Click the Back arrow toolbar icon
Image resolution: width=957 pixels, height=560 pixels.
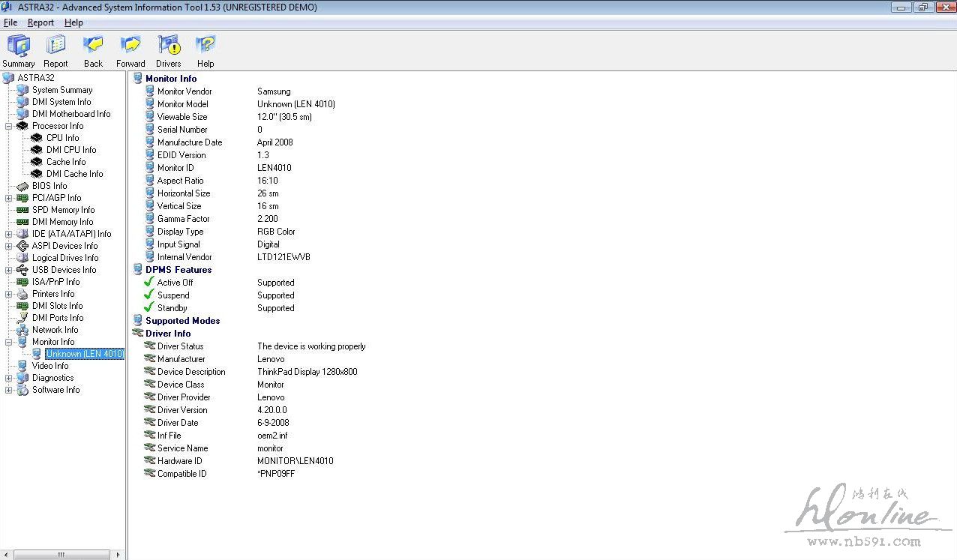click(93, 46)
